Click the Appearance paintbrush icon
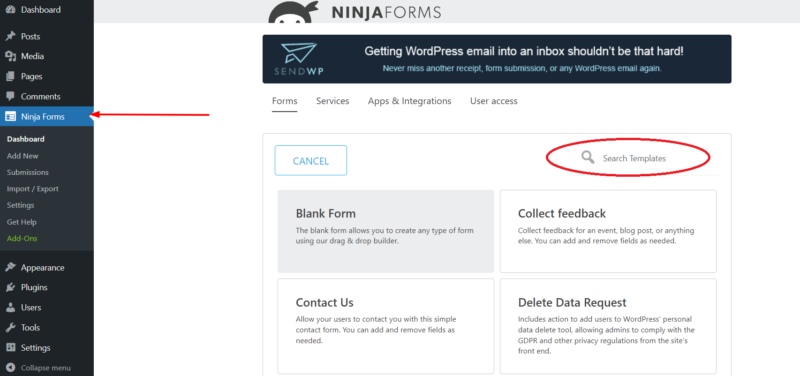Viewport: 800px width, 376px height. click(x=10, y=267)
